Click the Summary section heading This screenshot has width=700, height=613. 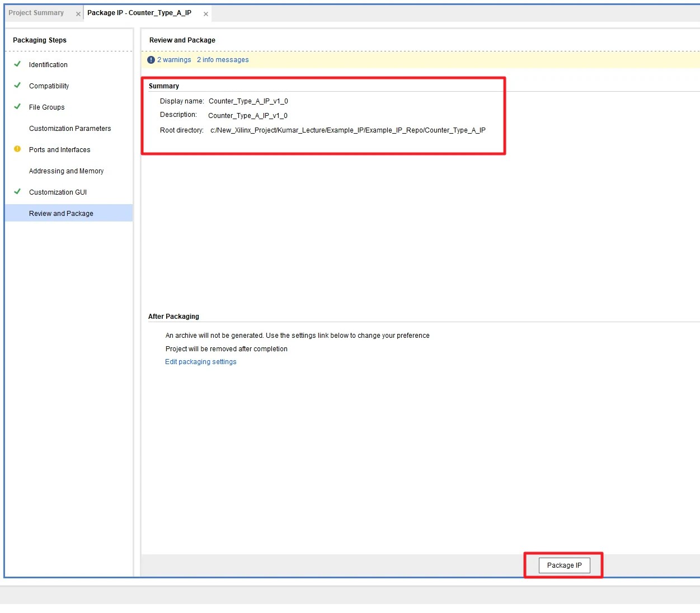pyautogui.click(x=164, y=86)
